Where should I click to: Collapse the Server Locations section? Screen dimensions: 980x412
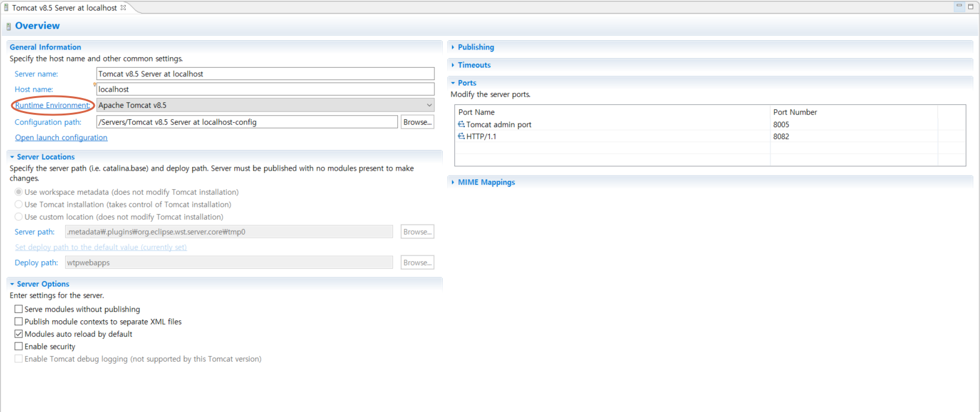(x=12, y=157)
